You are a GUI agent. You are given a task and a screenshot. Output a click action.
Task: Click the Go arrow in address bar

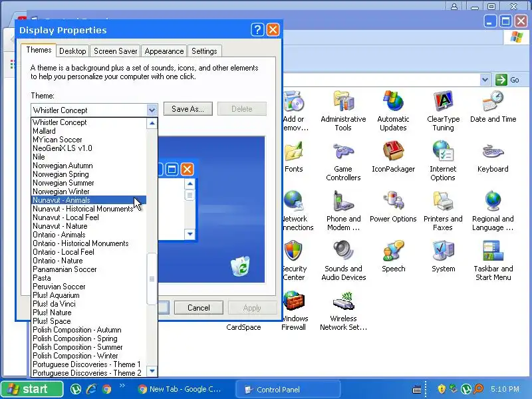[x=501, y=80]
